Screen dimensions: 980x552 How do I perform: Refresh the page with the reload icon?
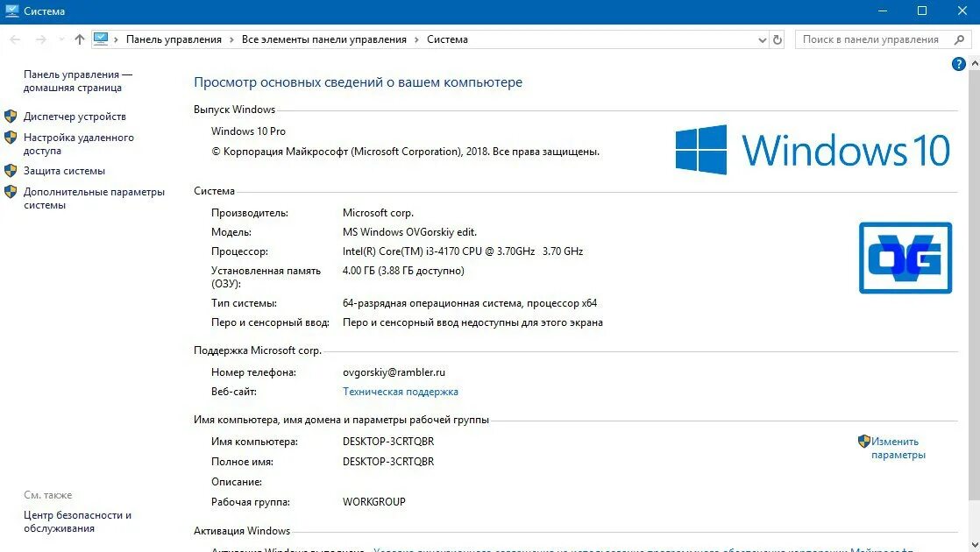778,39
